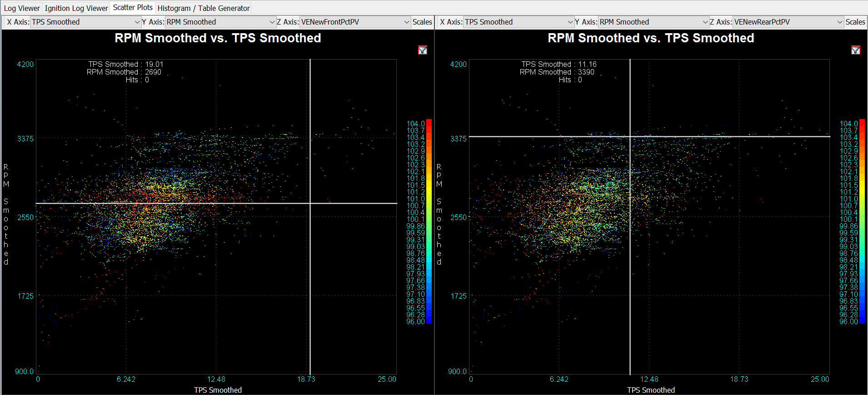Click the 104.0 legend value on left plot
This screenshot has width=868, height=395.
[415, 124]
